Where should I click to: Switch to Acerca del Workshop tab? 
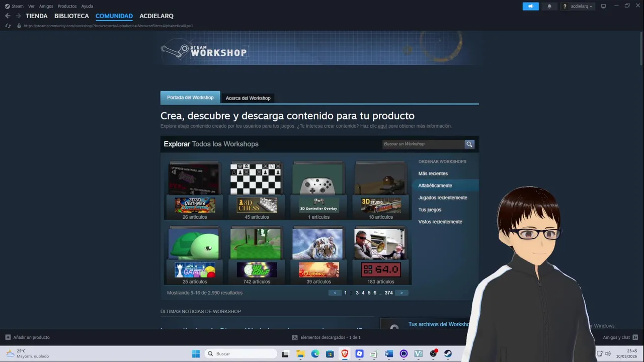click(x=248, y=98)
